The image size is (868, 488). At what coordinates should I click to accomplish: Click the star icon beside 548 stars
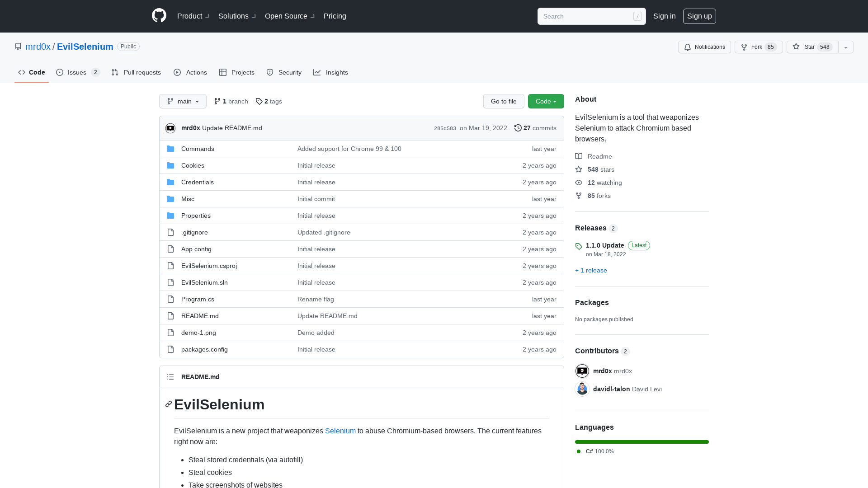coord(579,169)
